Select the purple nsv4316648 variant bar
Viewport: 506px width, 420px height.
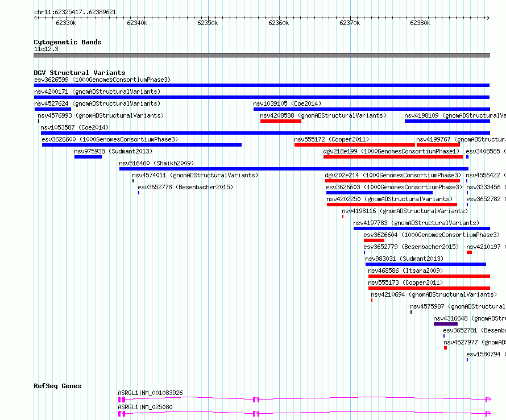446,324
